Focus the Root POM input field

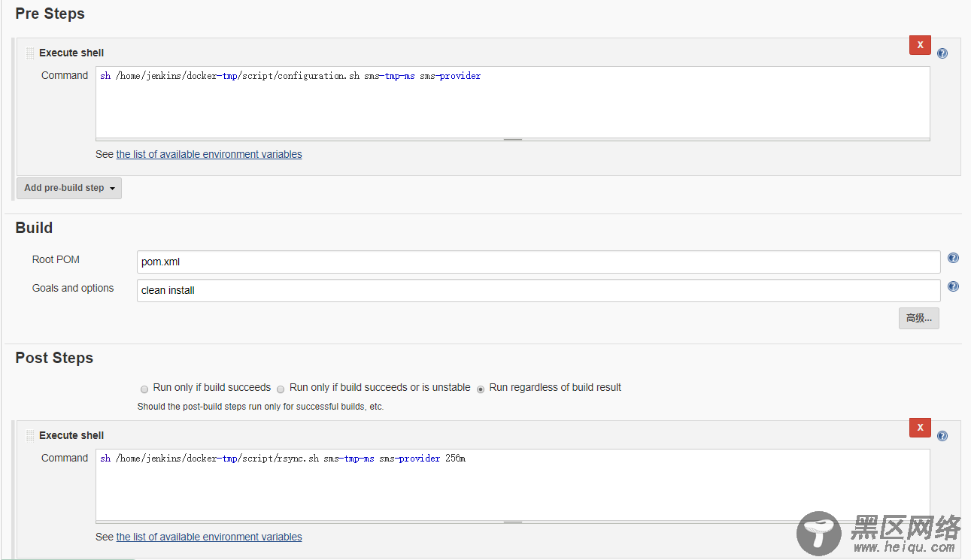pyautogui.click(x=539, y=262)
